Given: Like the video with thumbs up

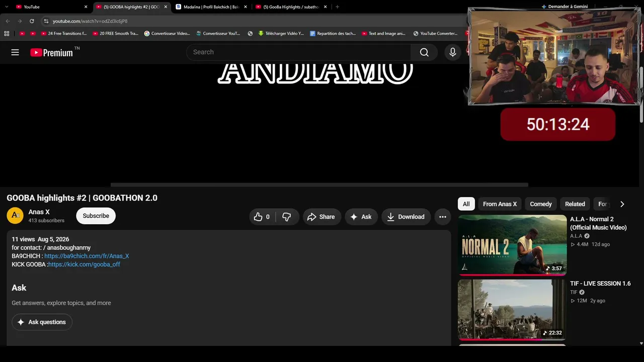Looking at the screenshot, I should (x=262, y=217).
